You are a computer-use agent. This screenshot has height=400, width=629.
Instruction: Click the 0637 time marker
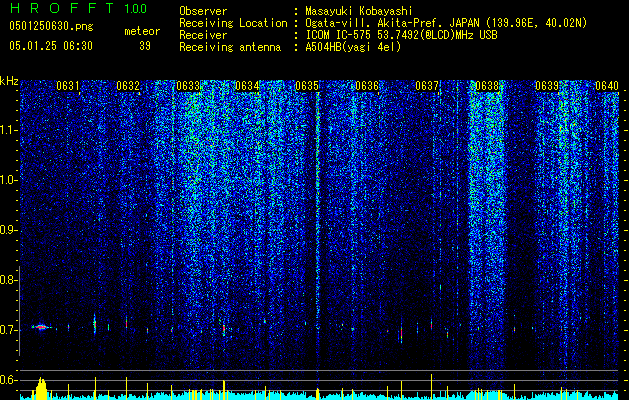point(427,86)
